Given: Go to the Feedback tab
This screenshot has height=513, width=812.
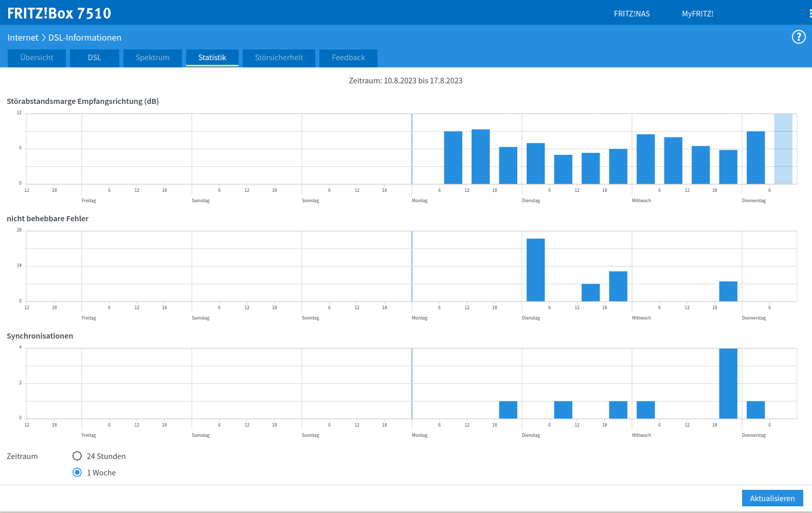Looking at the screenshot, I should point(348,58).
